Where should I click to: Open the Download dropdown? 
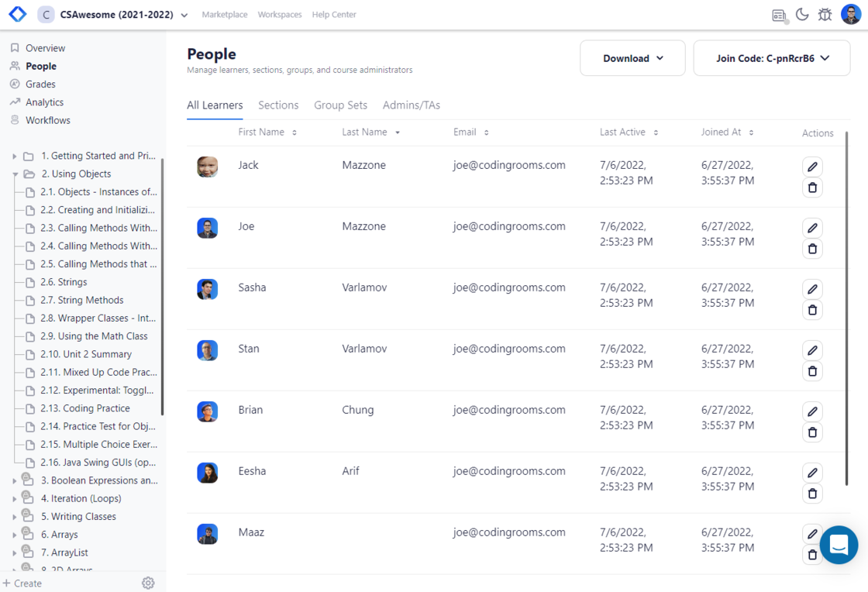(632, 58)
